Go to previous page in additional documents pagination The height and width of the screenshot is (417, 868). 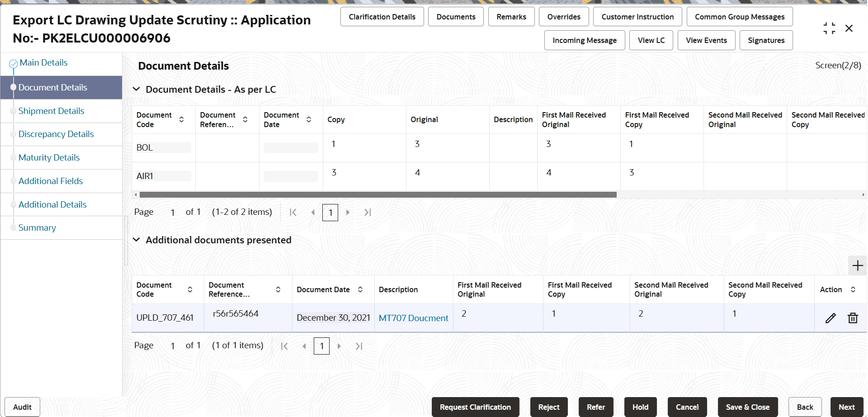coord(304,346)
